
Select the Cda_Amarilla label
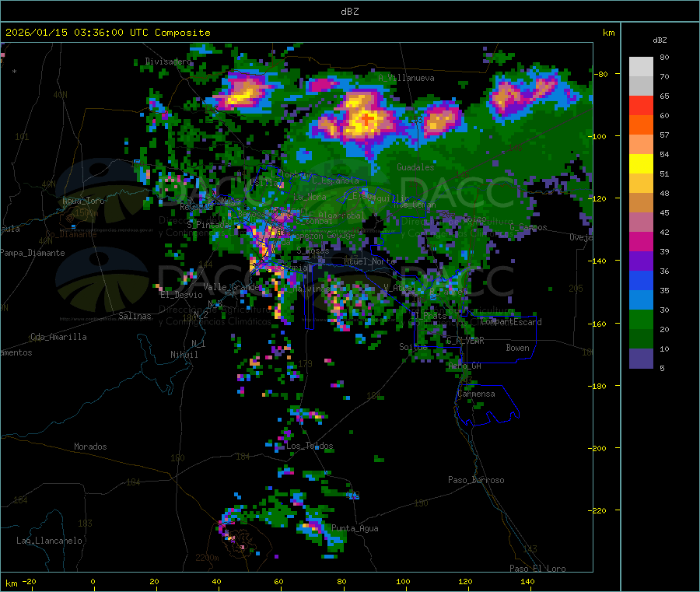pos(58,337)
